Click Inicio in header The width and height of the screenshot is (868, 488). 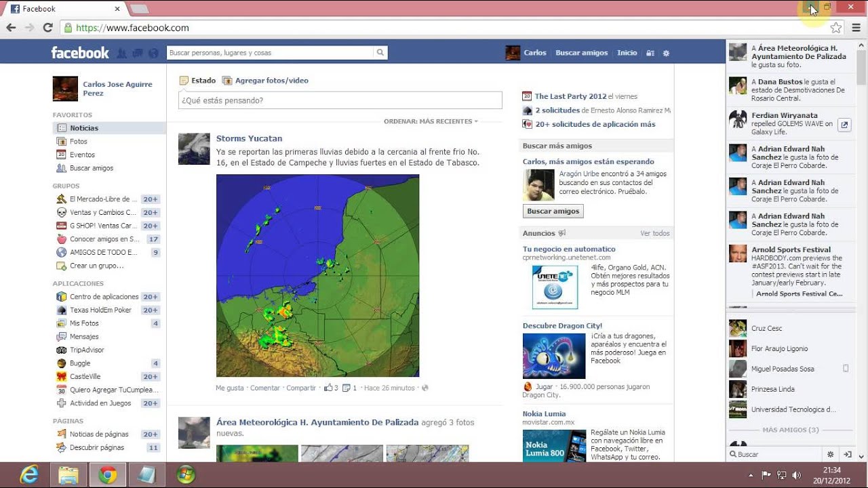(627, 53)
